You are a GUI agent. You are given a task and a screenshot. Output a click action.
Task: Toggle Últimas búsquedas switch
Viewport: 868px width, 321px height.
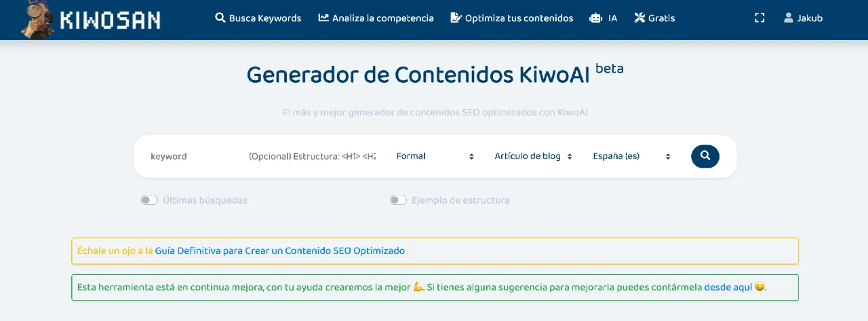[x=149, y=200]
